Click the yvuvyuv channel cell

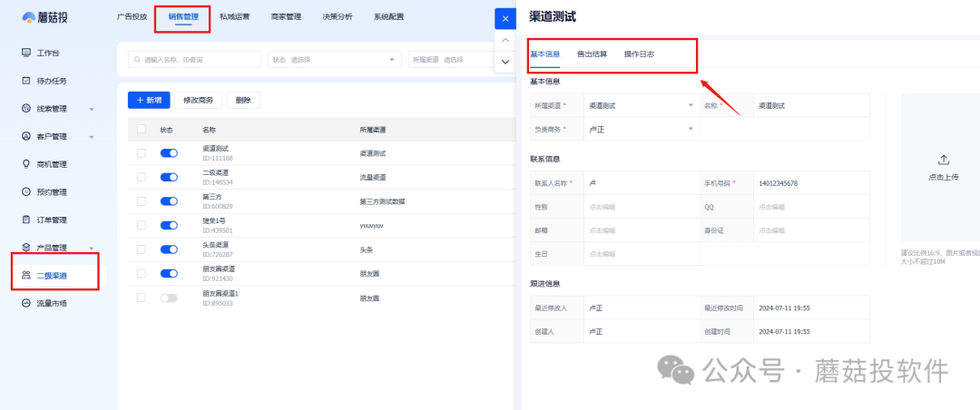point(370,226)
